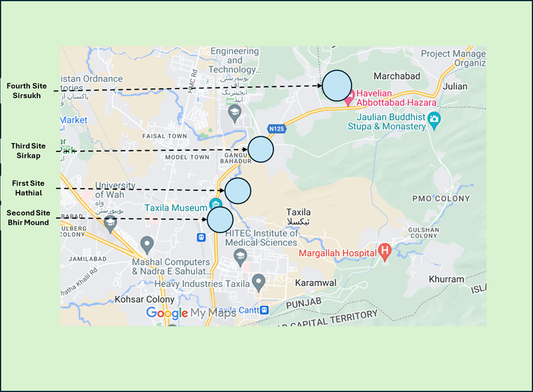The image size is (533, 392).
Task: Click the Sirkap blue circle marker
Action: [x=261, y=150]
